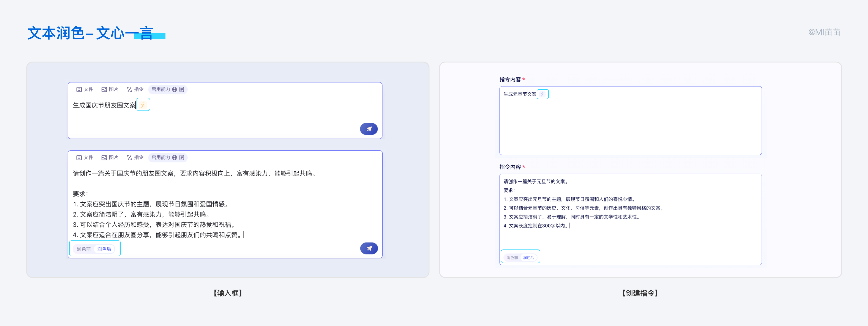Click the 生成元旦节文案 instruction text field
This screenshot has height=326, width=868.
click(630, 120)
